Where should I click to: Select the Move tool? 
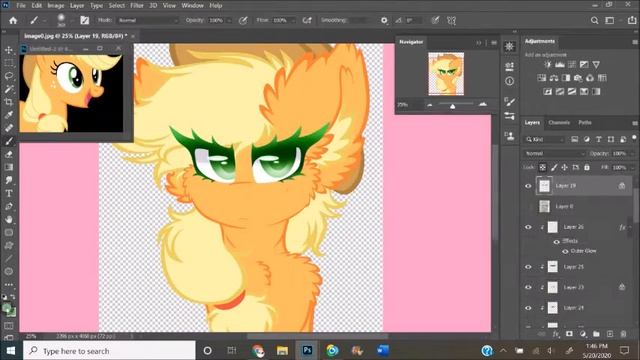(x=9, y=50)
